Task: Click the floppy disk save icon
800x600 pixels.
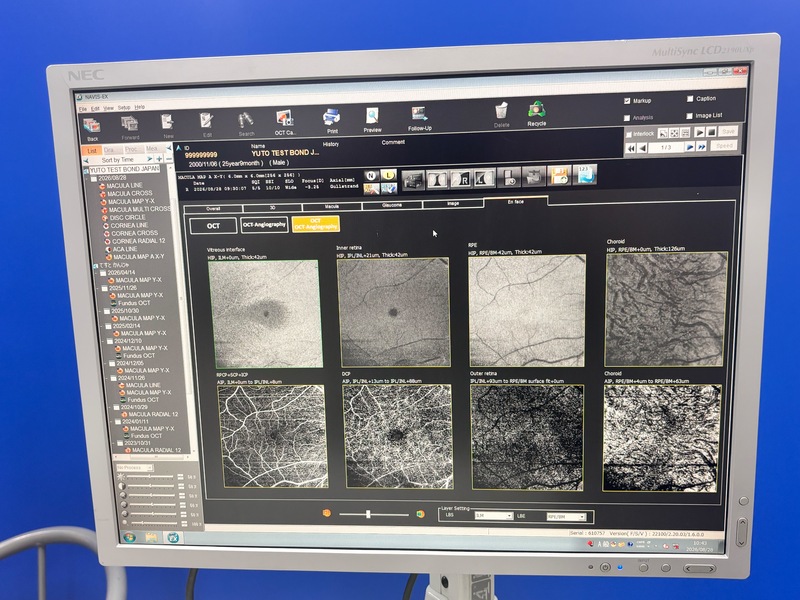Action: click(x=559, y=176)
